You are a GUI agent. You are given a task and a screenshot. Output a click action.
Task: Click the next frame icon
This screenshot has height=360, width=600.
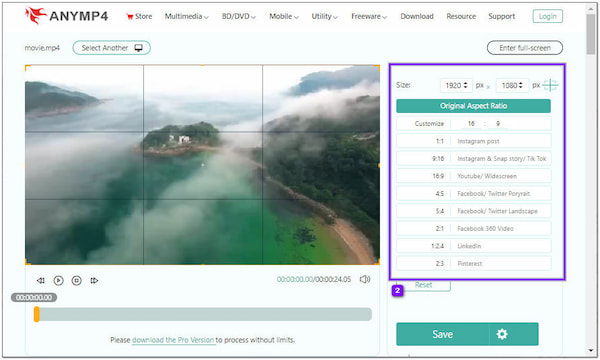click(94, 280)
